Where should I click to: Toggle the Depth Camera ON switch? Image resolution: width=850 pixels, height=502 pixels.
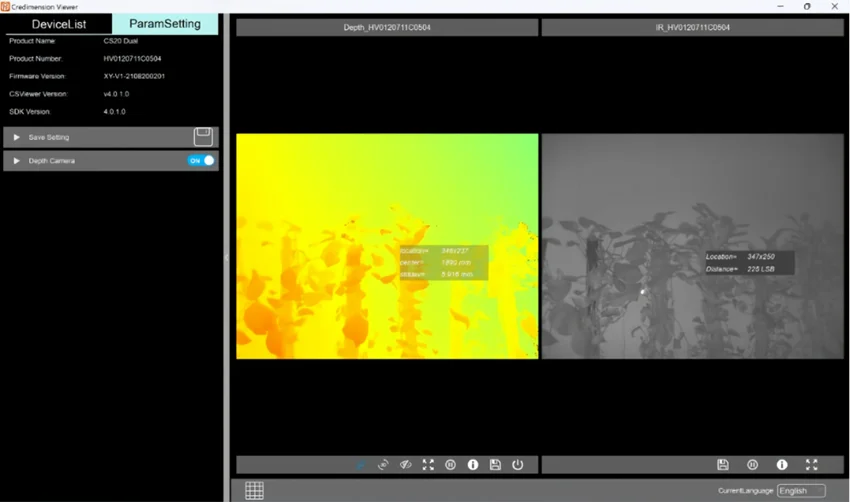pyautogui.click(x=201, y=160)
